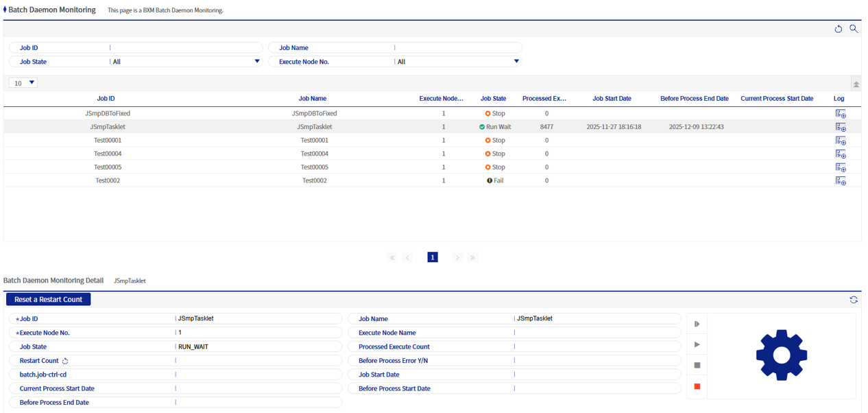Open the log for the JSmpTasklet row

point(840,127)
